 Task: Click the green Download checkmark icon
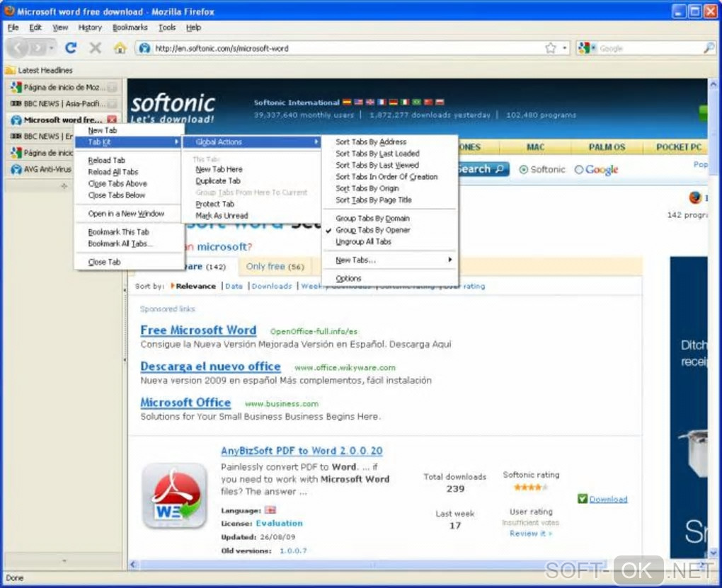point(583,499)
